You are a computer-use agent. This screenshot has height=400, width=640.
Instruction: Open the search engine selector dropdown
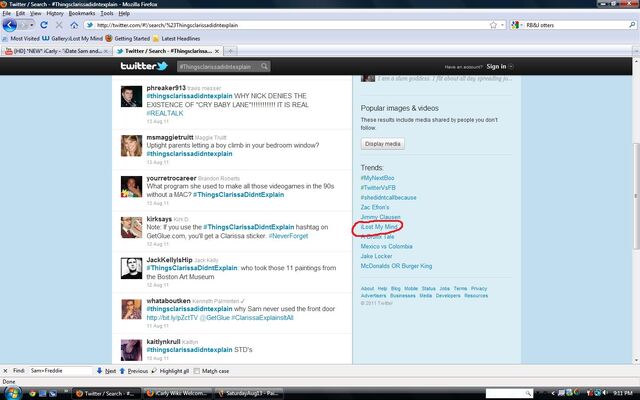pyautogui.click(x=517, y=25)
